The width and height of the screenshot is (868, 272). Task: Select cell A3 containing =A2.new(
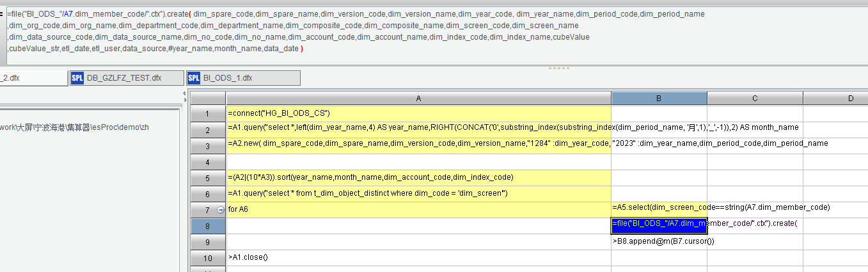click(x=418, y=145)
